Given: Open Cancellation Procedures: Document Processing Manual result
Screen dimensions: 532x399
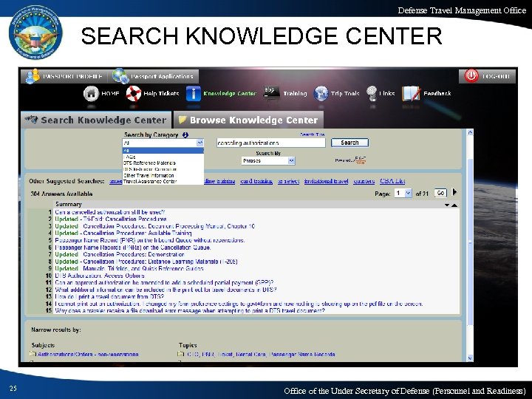Looking at the screenshot, I should (154, 226).
